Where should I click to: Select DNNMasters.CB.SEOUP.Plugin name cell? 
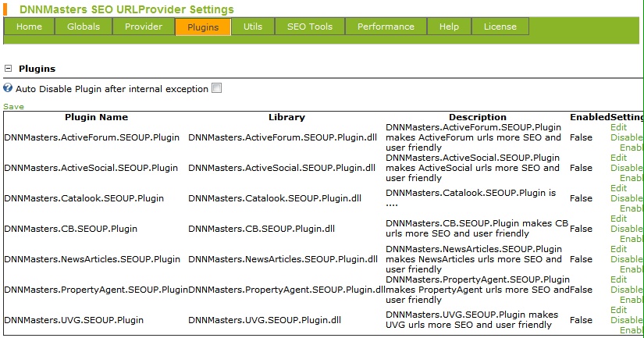coord(70,229)
